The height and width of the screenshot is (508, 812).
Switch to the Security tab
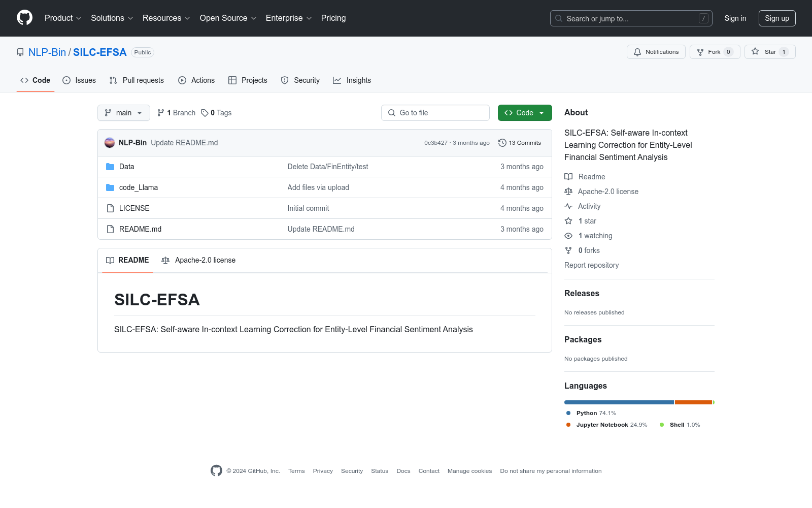click(x=300, y=80)
